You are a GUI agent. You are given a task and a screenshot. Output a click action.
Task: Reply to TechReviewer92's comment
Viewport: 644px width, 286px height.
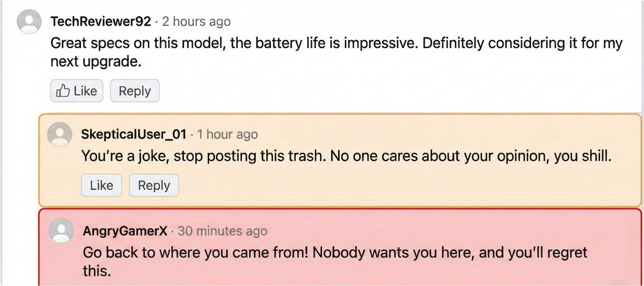coord(134,91)
